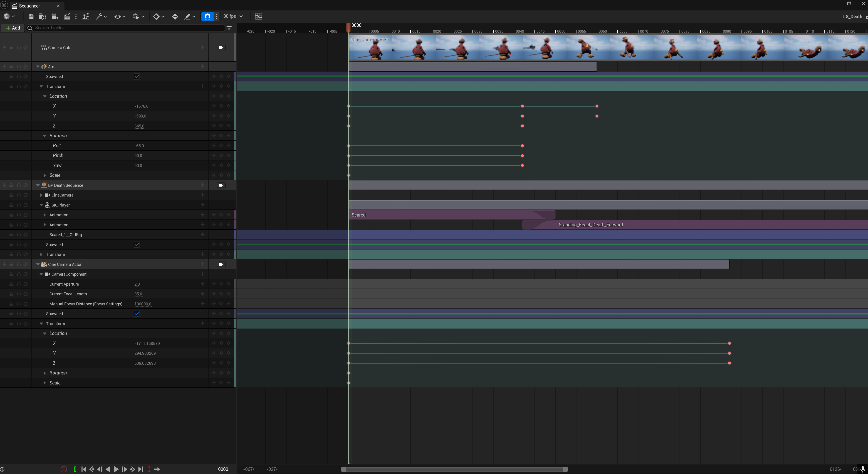Viewport: 868px width, 474px height.
Task: Open the diamond Key Options menu
Action: click(x=159, y=17)
